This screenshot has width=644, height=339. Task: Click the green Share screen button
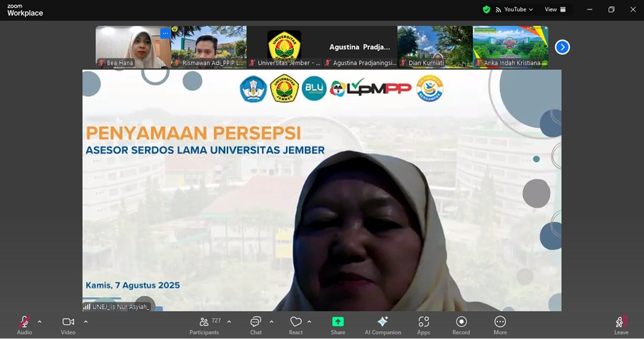[x=338, y=325]
